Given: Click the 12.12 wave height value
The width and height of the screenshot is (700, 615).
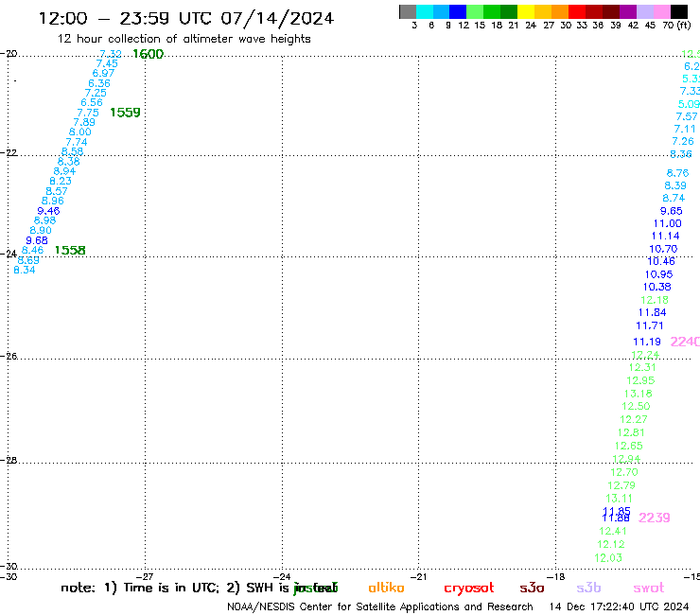Looking at the screenshot, I should 611,545.
